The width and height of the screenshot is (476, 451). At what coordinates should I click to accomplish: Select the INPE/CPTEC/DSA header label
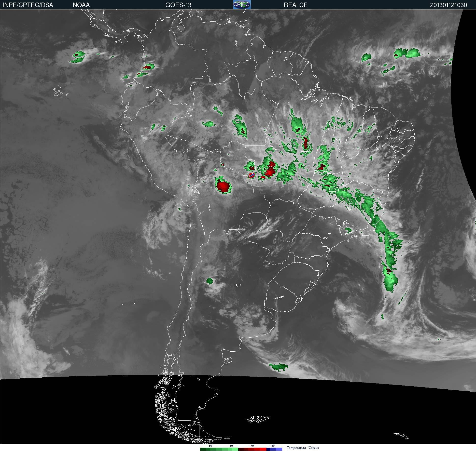pyautogui.click(x=28, y=5)
